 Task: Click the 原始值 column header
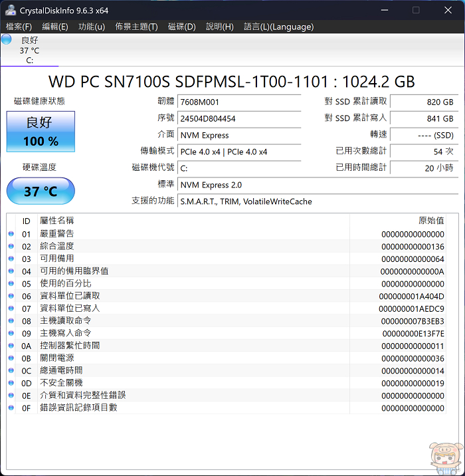coord(430,220)
